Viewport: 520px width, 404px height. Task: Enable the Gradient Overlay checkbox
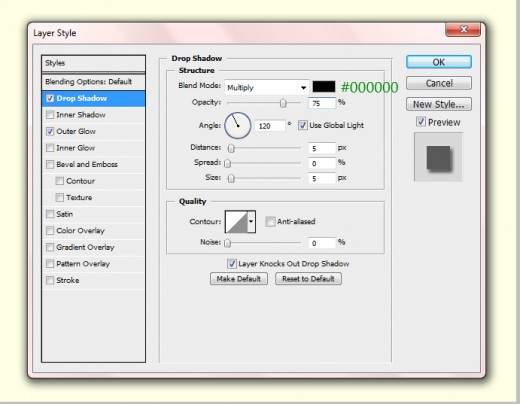point(50,247)
